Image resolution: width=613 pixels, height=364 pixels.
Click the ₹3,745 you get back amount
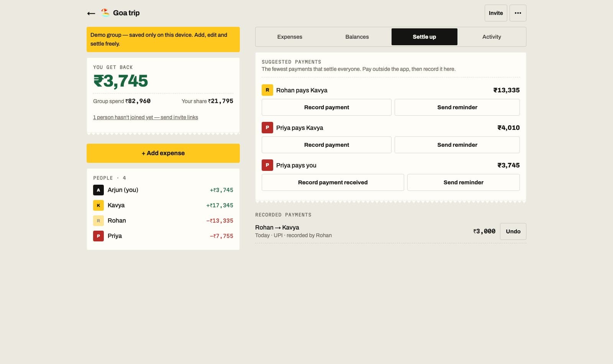121,81
